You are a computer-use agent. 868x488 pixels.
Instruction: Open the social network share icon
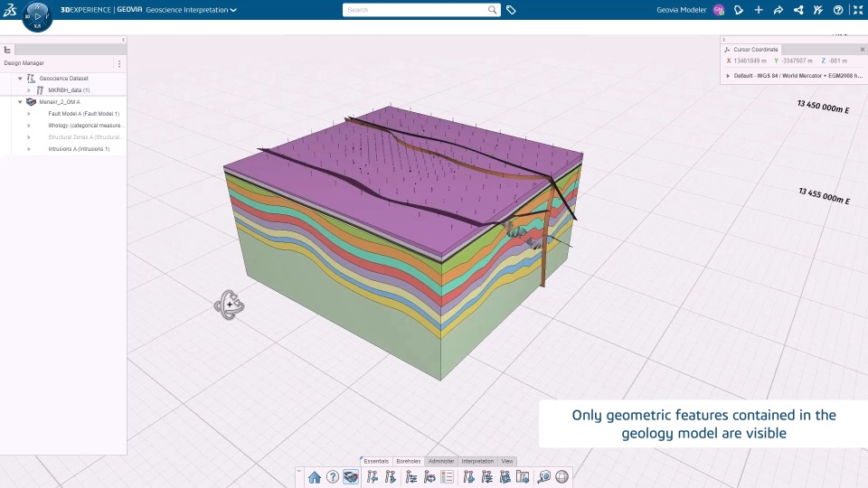[798, 10]
